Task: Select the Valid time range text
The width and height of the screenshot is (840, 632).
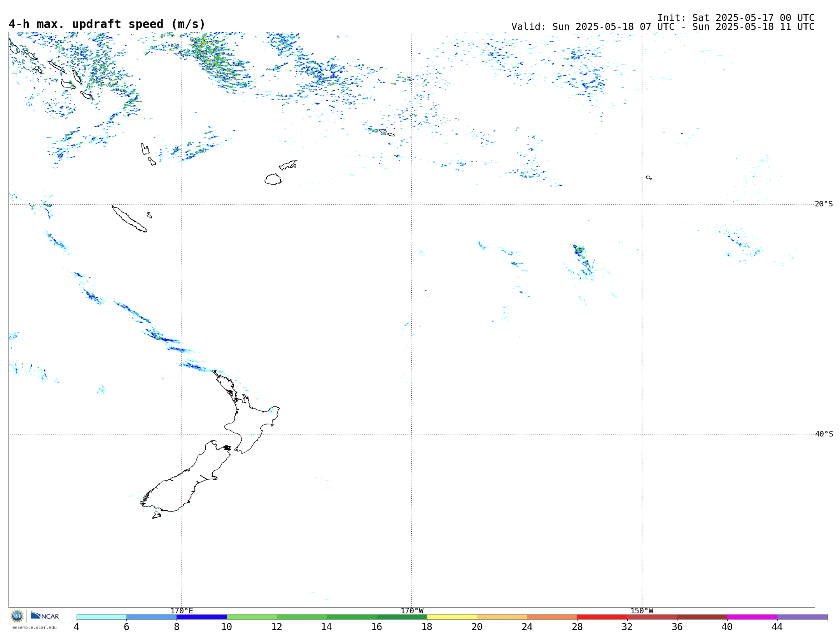Action: click(663, 27)
